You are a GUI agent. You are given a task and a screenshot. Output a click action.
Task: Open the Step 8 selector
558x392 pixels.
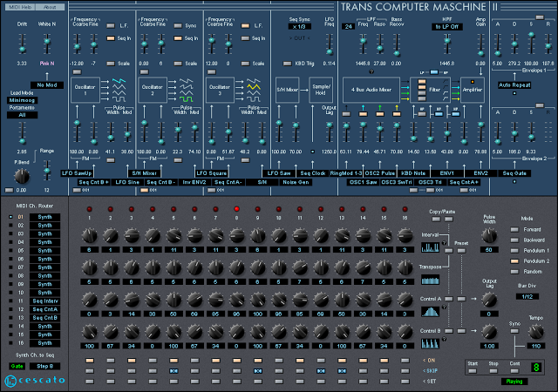[x=44, y=366]
